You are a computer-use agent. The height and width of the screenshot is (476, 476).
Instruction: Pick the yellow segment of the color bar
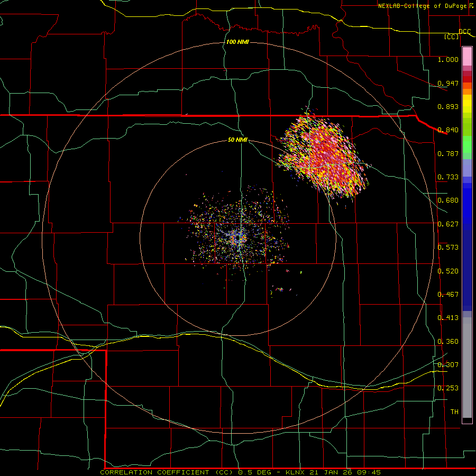(467, 104)
